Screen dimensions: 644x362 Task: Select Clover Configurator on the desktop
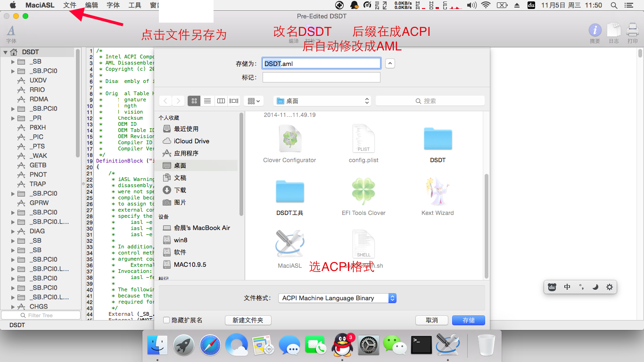click(x=289, y=144)
